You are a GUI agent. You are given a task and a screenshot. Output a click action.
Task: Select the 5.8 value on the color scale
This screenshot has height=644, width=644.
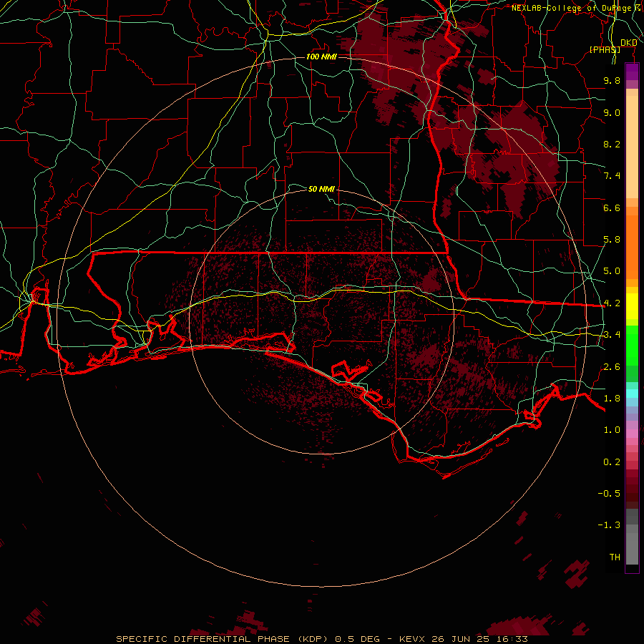coord(612,240)
